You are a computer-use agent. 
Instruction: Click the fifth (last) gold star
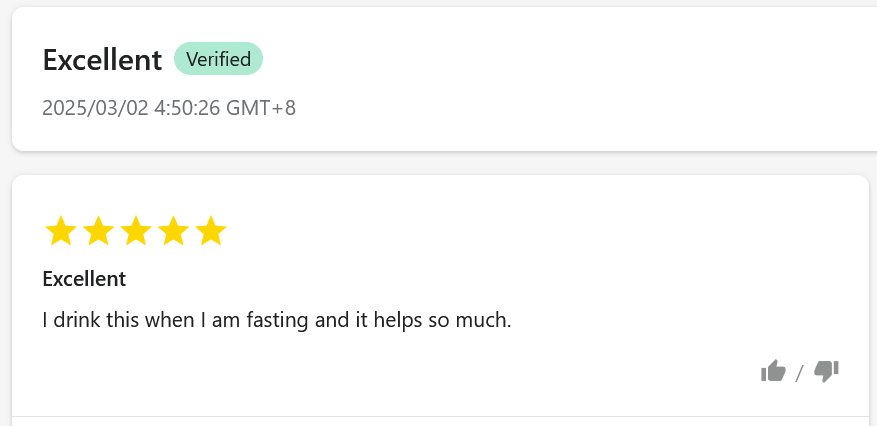[211, 232]
